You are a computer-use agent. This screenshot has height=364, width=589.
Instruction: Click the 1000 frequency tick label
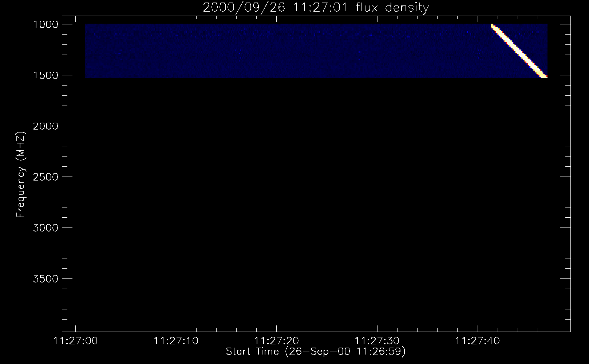pyautogui.click(x=46, y=24)
